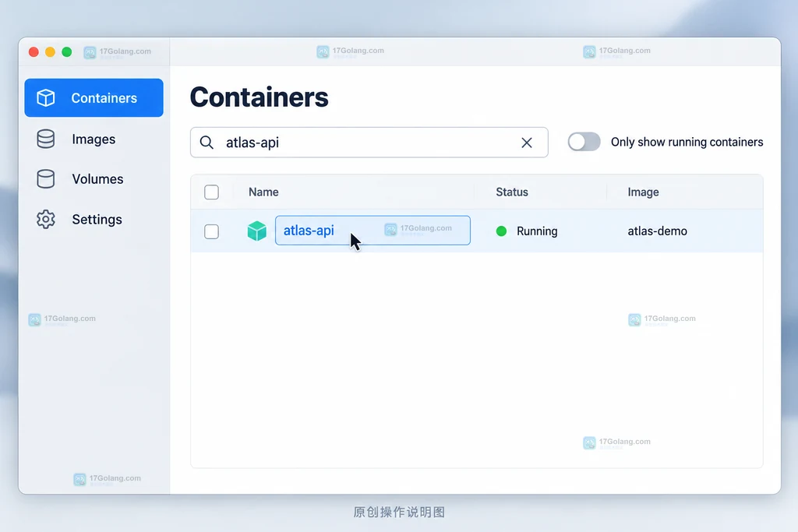Click the Only show running containers label
798x532 pixels.
click(687, 142)
